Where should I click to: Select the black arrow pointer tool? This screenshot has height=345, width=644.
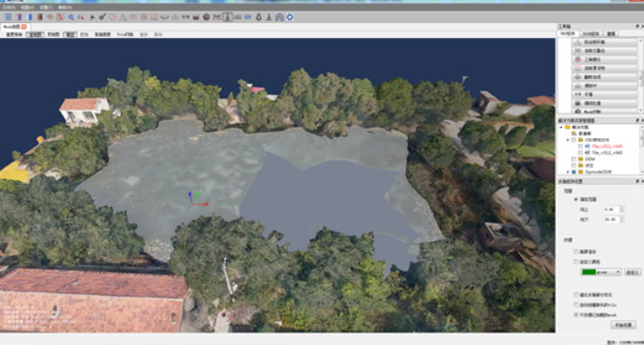coord(93,17)
